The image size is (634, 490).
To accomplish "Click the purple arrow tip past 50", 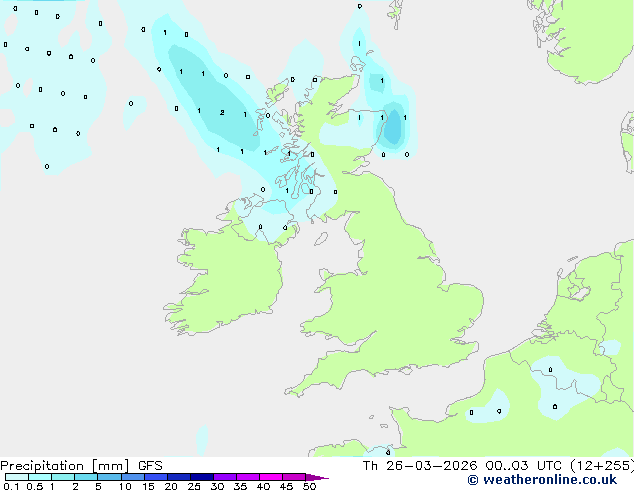I will 317,477.
